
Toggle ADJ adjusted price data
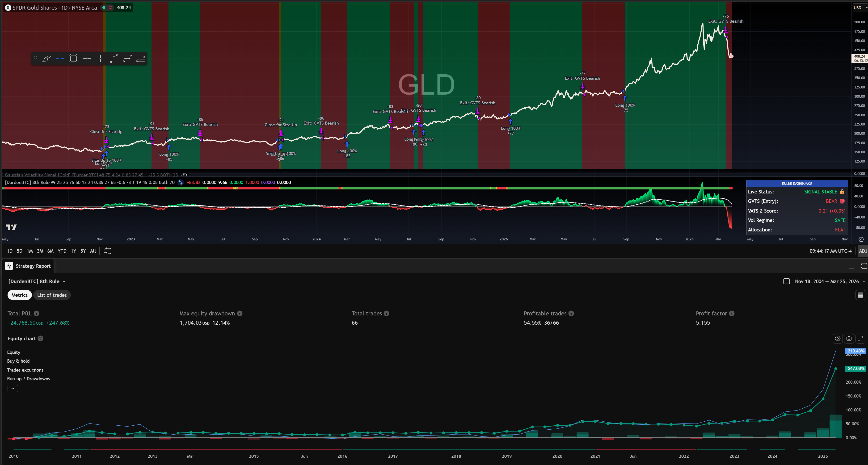pos(863,251)
